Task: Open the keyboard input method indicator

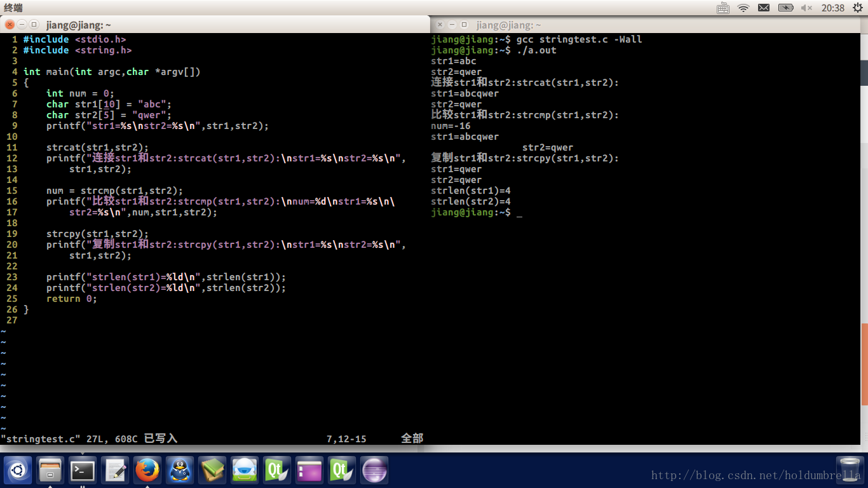Action: pyautogui.click(x=723, y=8)
